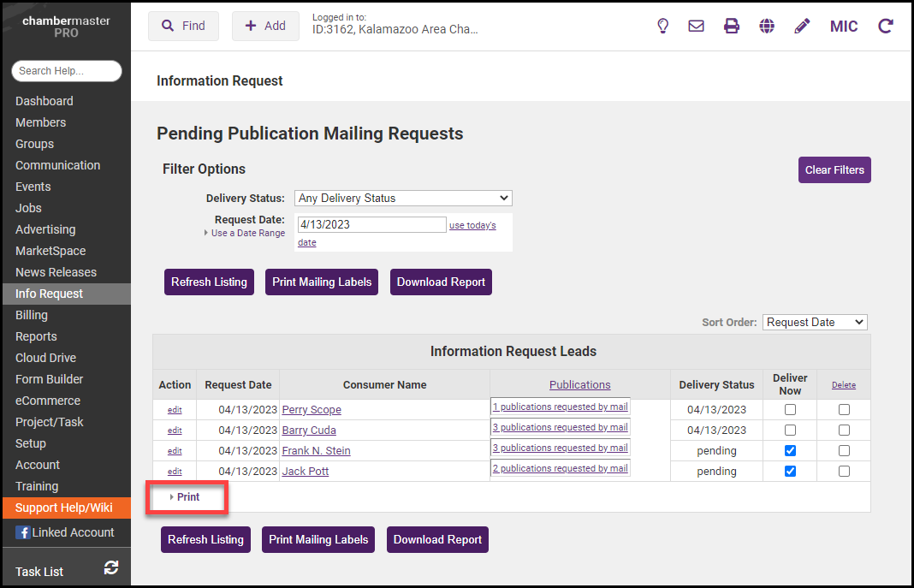
Task: Click the top Print Mailing Labels button
Action: pyautogui.click(x=322, y=282)
